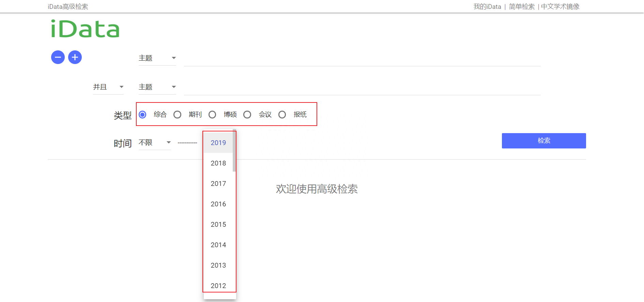Open the 不限 start-year dropdown

point(155,143)
